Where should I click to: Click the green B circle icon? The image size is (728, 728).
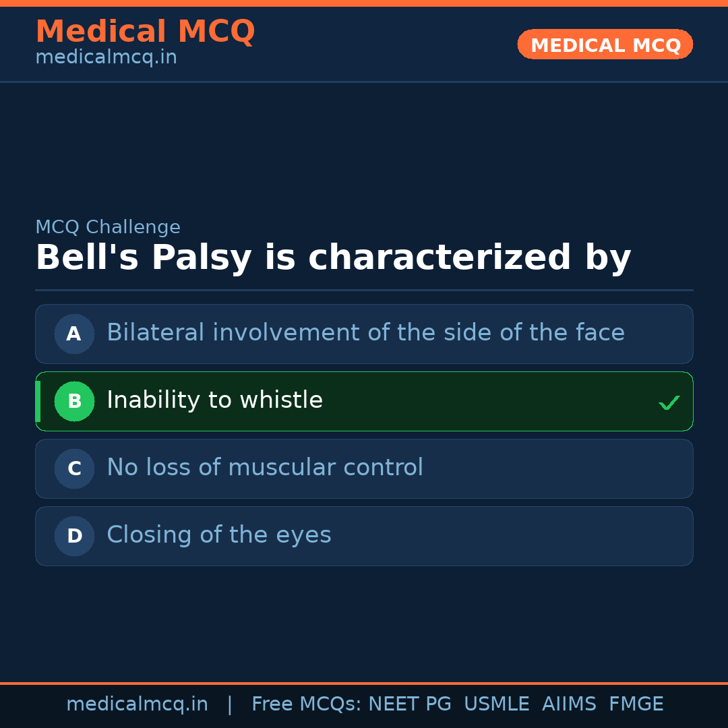(x=74, y=401)
